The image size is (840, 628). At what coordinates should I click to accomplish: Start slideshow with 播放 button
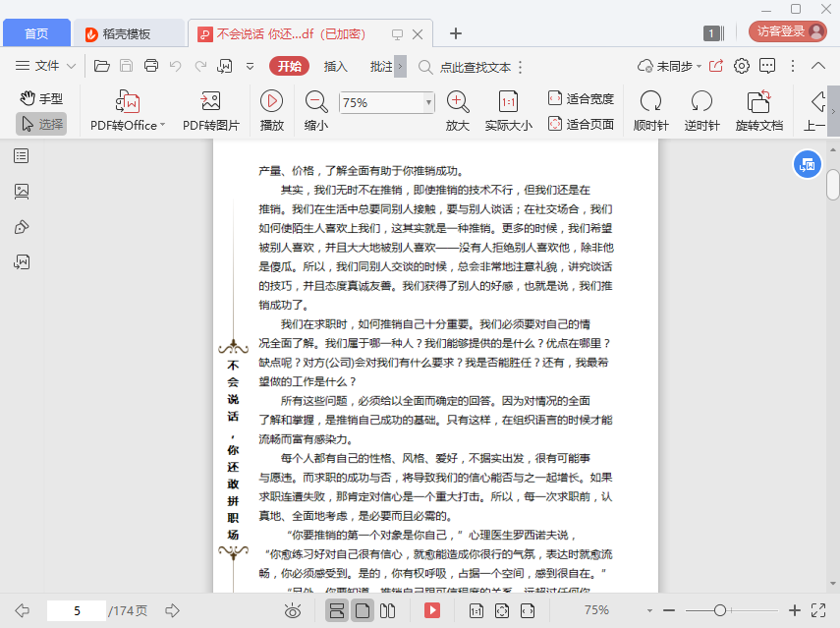(271, 111)
